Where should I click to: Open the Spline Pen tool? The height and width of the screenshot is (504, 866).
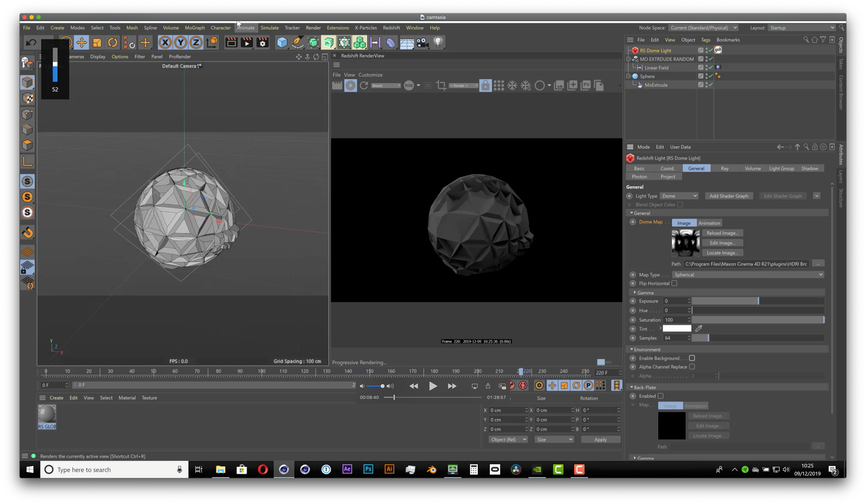298,43
